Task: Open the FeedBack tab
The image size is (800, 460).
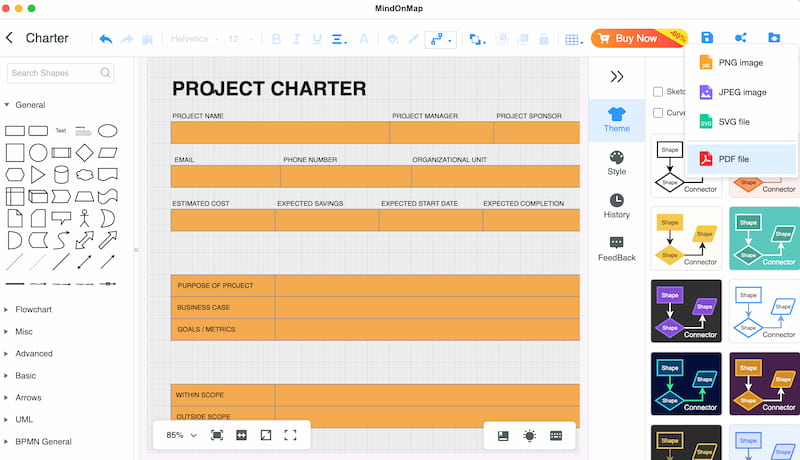Action: [617, 249]
